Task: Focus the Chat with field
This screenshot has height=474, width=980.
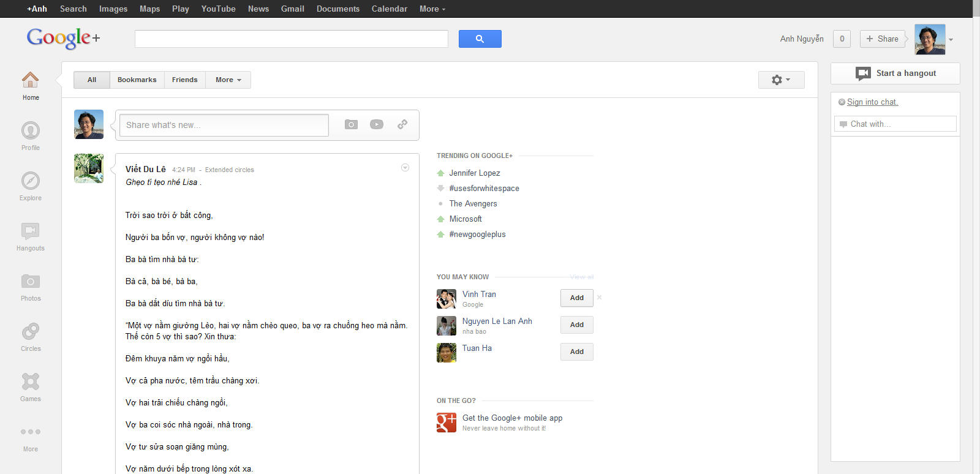Action: 895,124
